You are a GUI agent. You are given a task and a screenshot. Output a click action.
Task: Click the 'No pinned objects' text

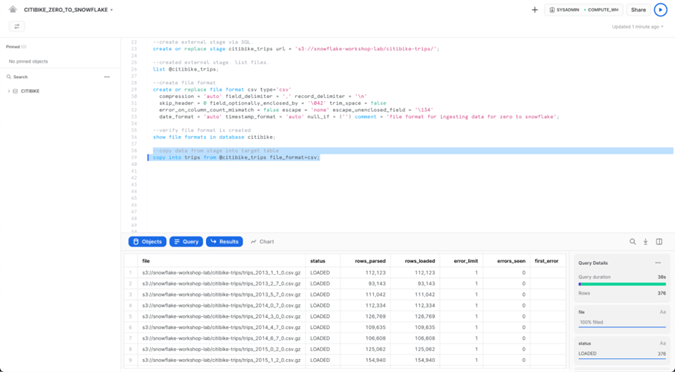point(28,62)
